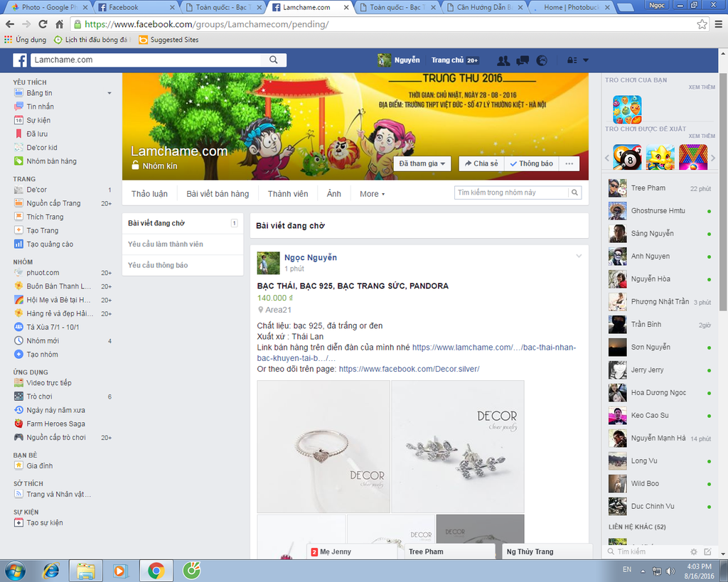Open the leaf earrings product photo
This screenshot has width=728, height=582.
point(458,446)
